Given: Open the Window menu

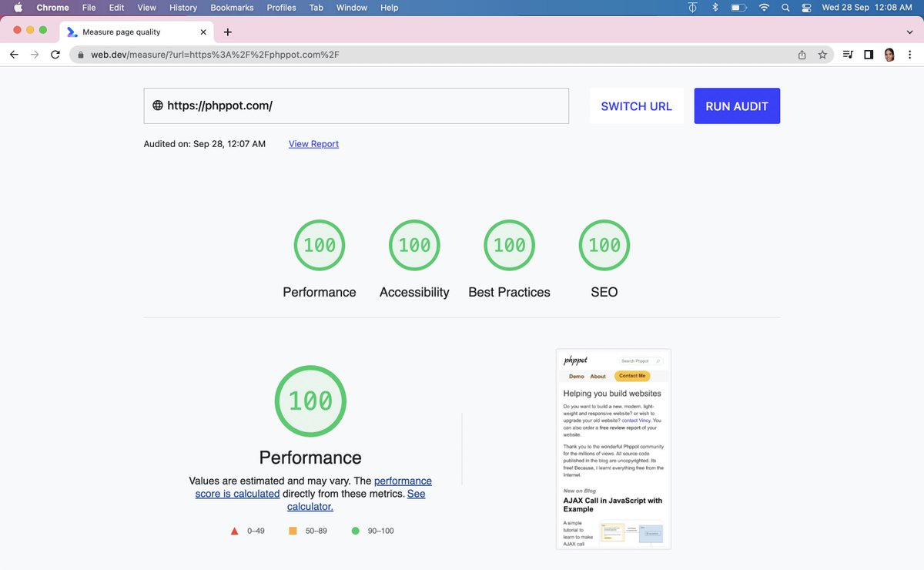Looking at the screenshot, I should tap(352, 8).
